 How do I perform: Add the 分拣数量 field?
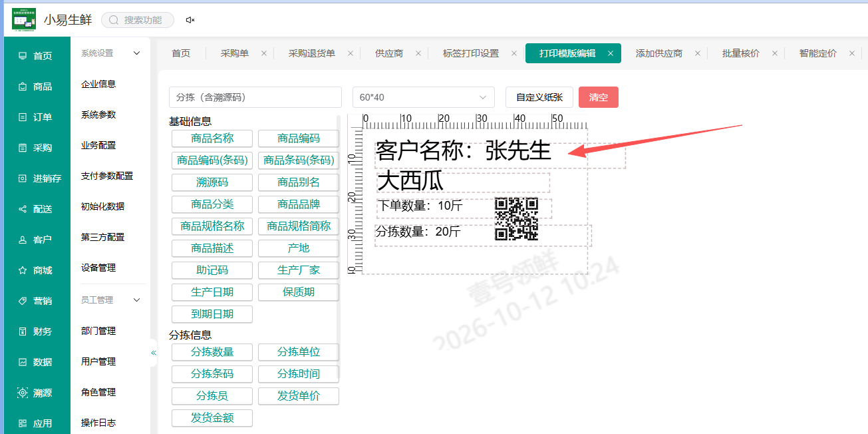[212, 351]
